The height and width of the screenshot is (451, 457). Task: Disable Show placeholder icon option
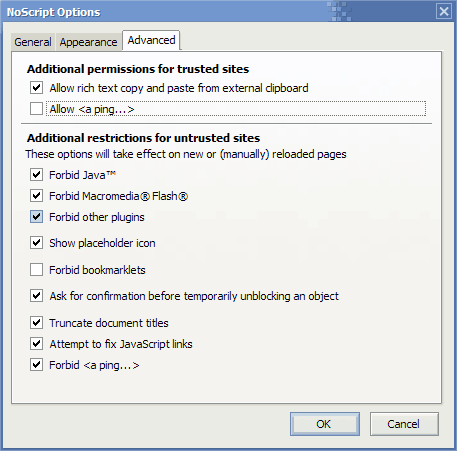tap(36, 243)
